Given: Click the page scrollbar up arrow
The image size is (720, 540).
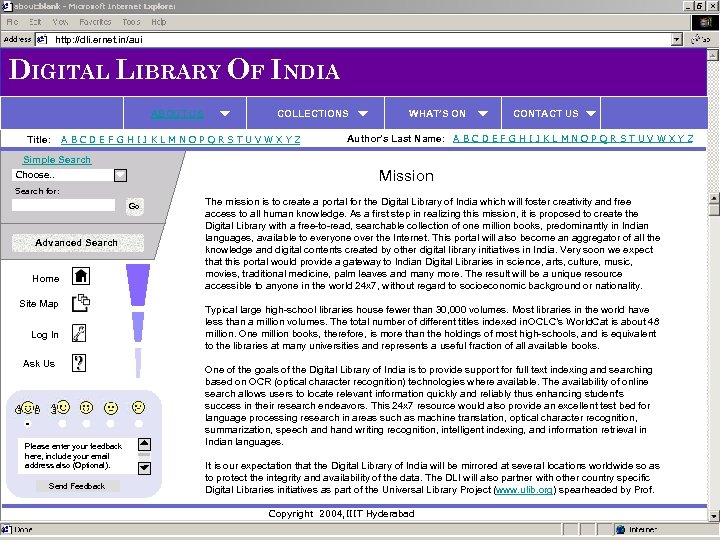Looking at the screenshot, I should [x=713, y=55].
